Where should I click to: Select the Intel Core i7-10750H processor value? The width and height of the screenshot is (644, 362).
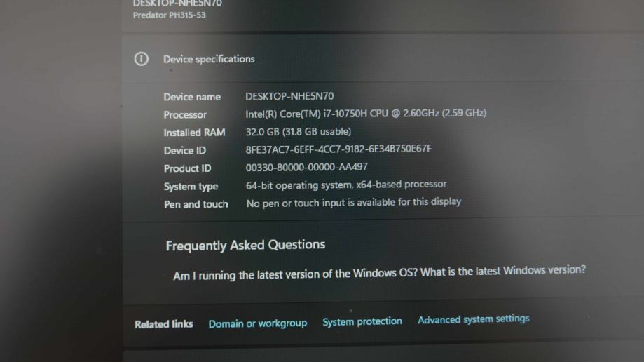point(366,114)
